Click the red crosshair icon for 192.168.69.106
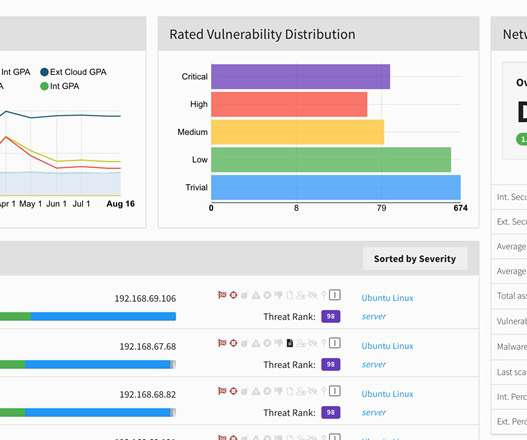 [233, 295]
